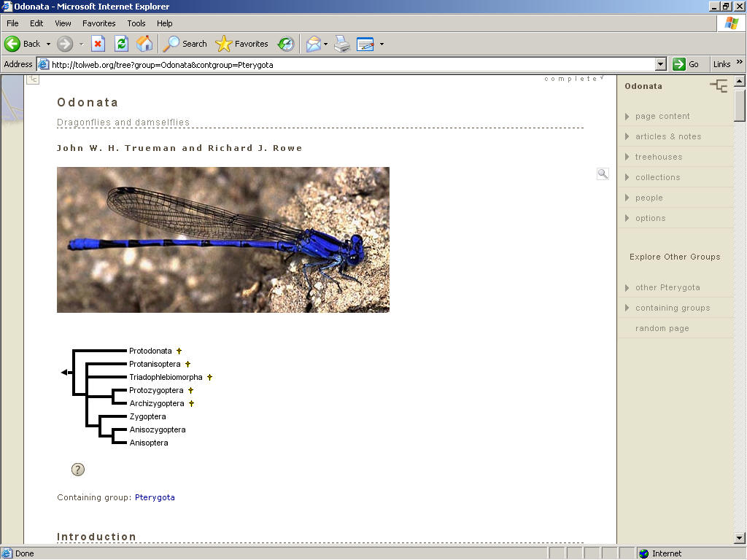The width and height of the screenshot is (747, 560).
Task: Click the damselfly photograph
Action: coord(222,239)
